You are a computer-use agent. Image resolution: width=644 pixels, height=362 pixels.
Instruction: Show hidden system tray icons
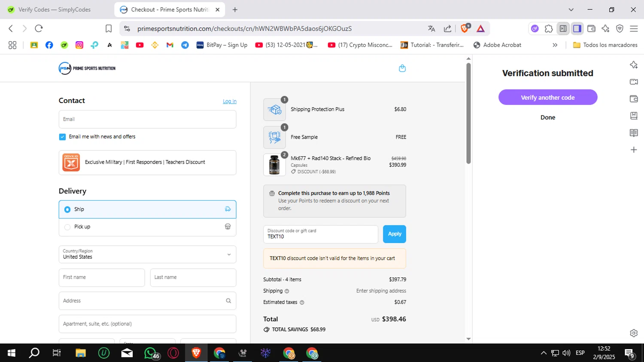544,353
